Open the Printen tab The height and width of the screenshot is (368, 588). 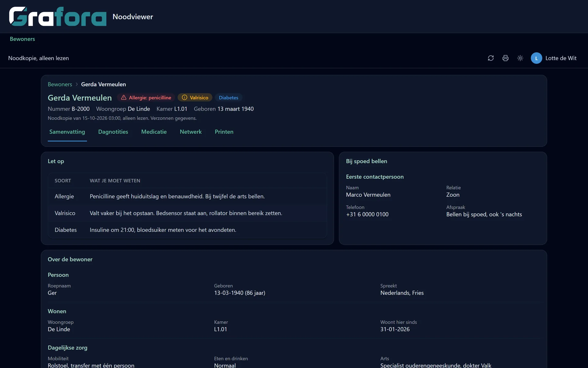[224, 132]
